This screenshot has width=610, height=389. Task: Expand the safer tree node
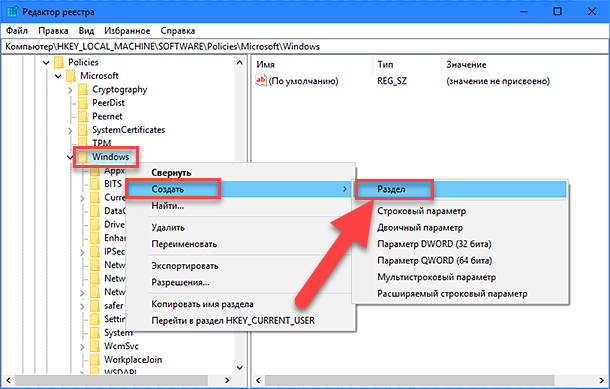(82, 306)
